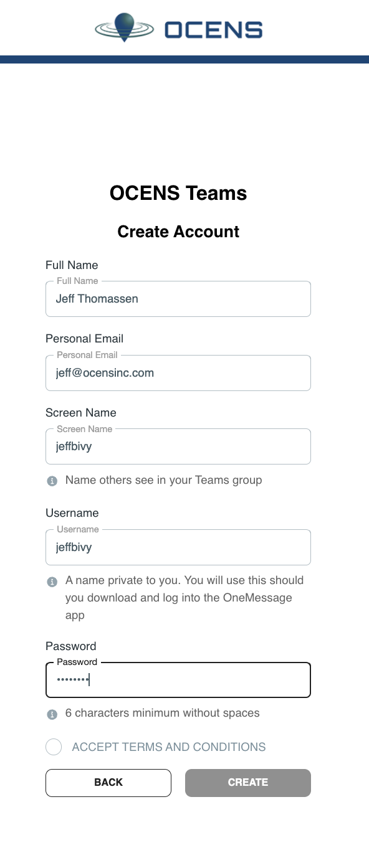Click into the Screen Name field

[x=178, y=446]
